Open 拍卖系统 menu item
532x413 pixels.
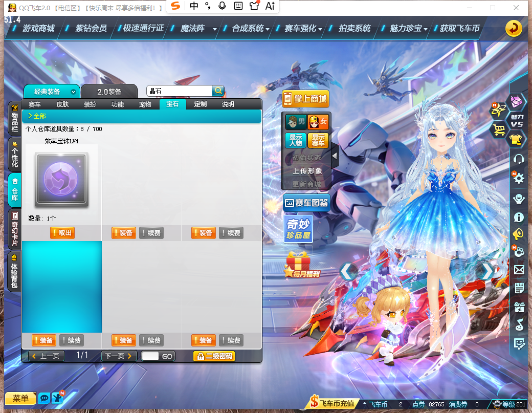pyautogui.click(x=354, y=28)
